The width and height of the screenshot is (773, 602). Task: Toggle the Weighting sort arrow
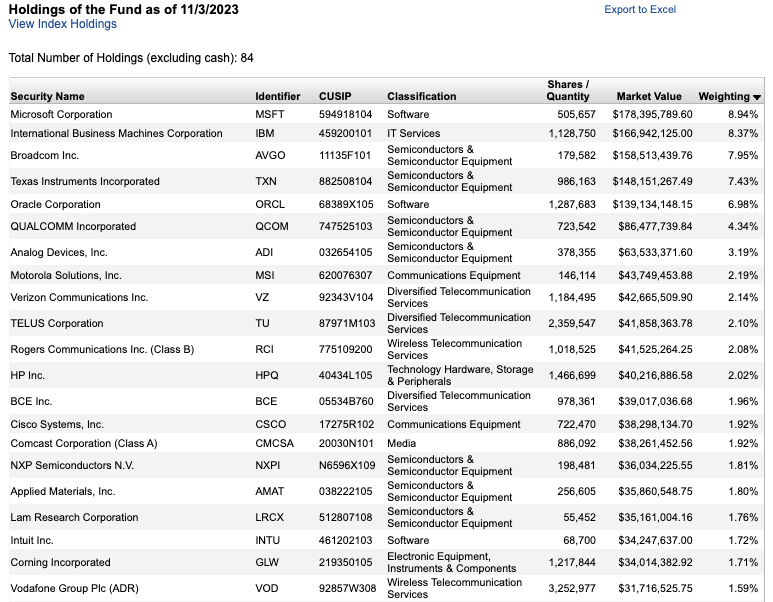[757, 97]
